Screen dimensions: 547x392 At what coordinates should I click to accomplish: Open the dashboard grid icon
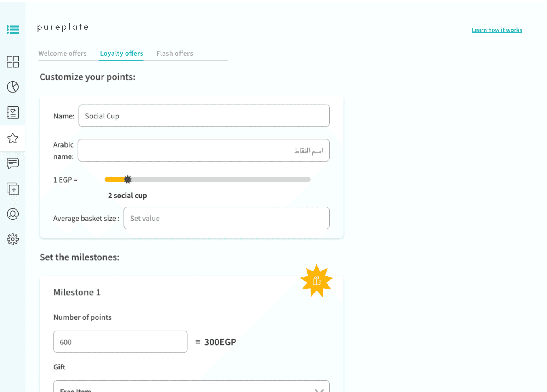click(13, 62)
